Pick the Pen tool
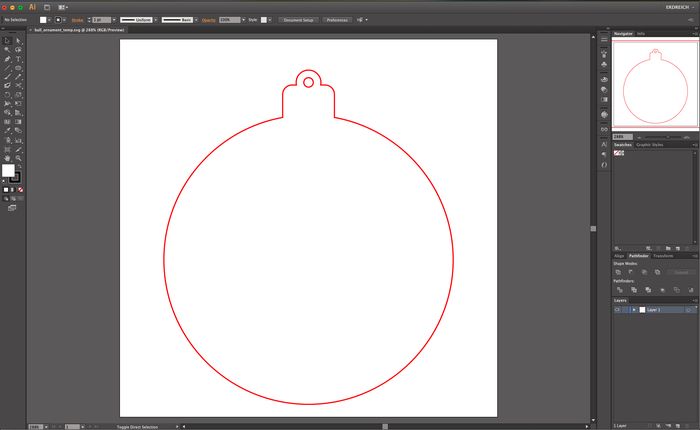Image resolution: width=700 pixels, height=430 pixels. (x=7, y=59)
